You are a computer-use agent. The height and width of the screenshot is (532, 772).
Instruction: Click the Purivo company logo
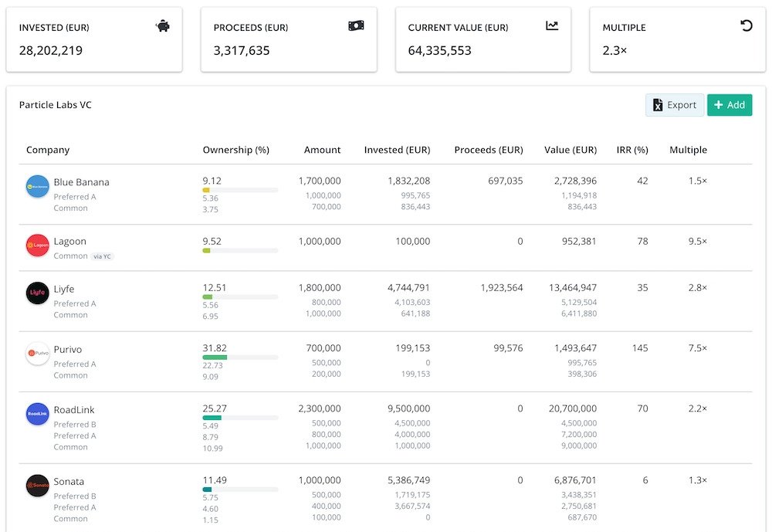point(38,354)
